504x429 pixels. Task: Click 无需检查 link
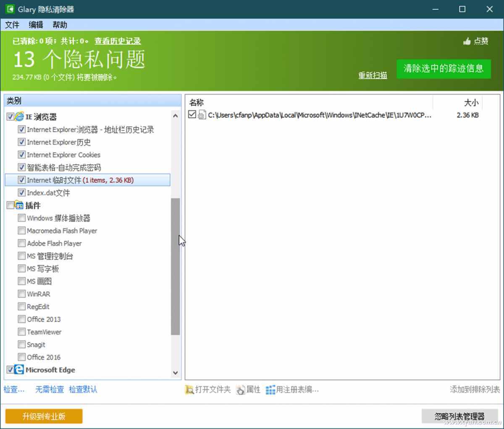(x=50, y=390)
